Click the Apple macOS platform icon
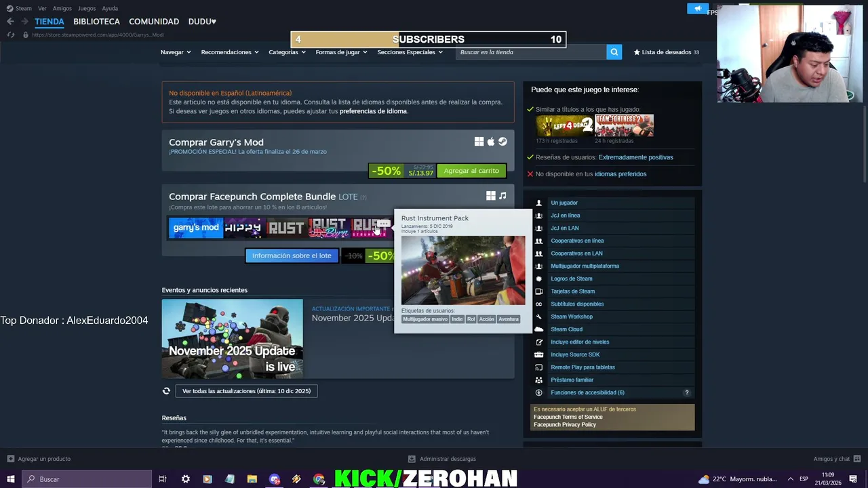The height and width of the screenshot is (488, 868). click(491, 142)
